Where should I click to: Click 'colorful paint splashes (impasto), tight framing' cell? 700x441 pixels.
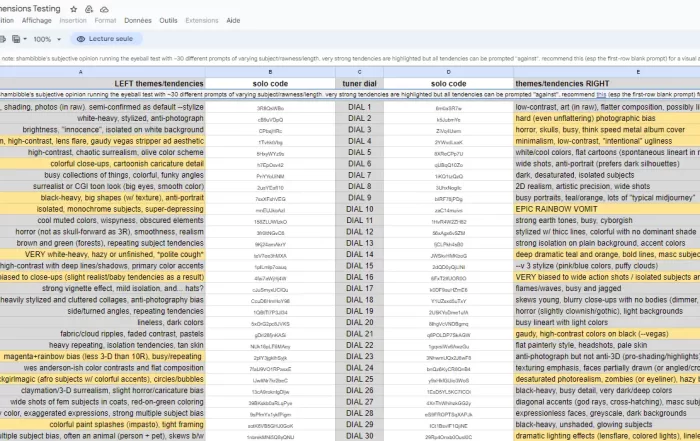[x=102, y=424]
